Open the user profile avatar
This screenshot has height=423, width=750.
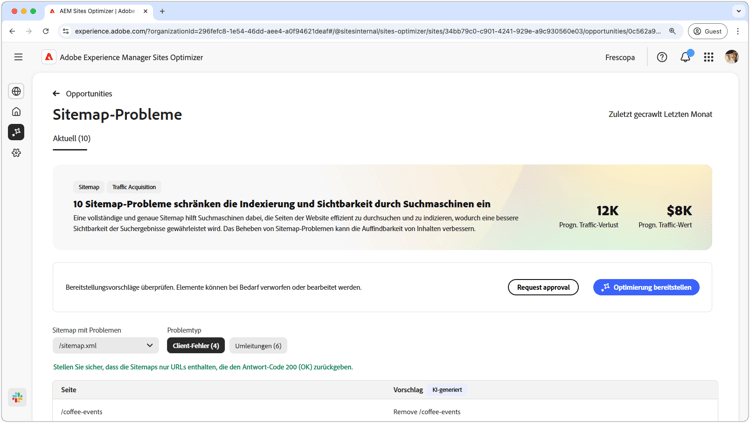(x=731, y=56)
